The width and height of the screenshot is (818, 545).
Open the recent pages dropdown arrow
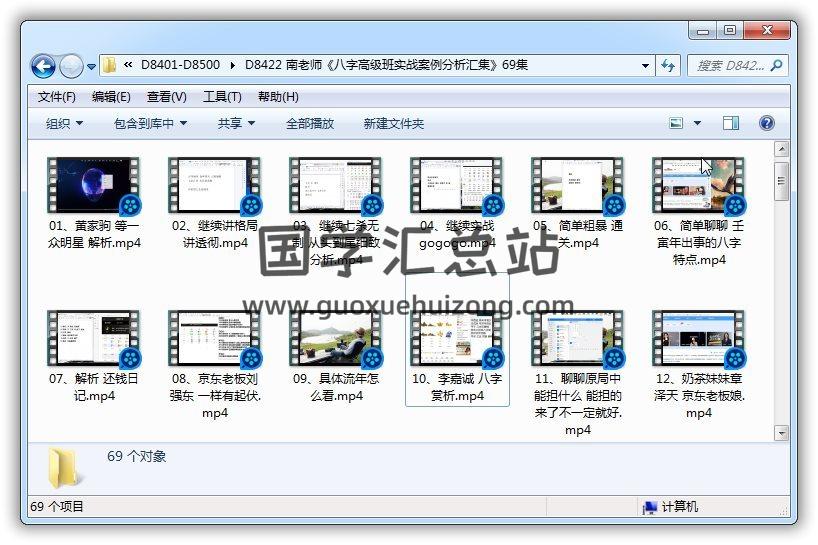(91, 67)
